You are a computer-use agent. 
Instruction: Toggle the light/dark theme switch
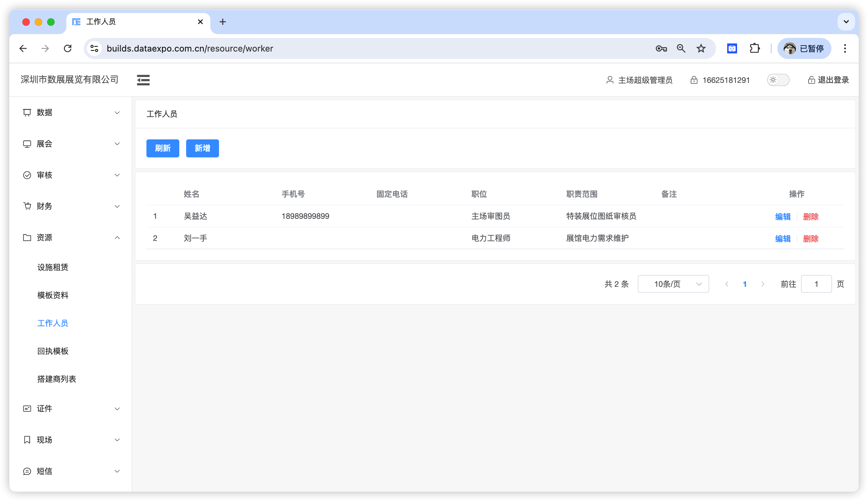[x=778, y=80]
